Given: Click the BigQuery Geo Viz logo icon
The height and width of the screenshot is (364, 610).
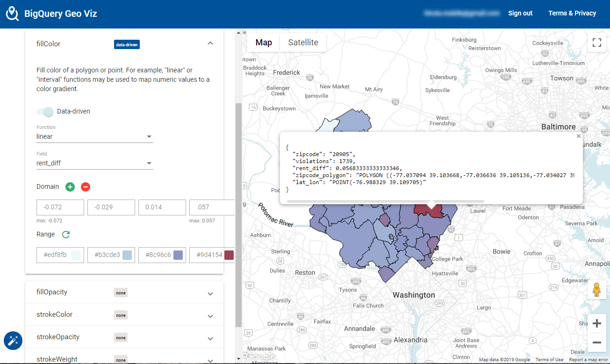Looking at the screenshot, I should click(12, 14).
